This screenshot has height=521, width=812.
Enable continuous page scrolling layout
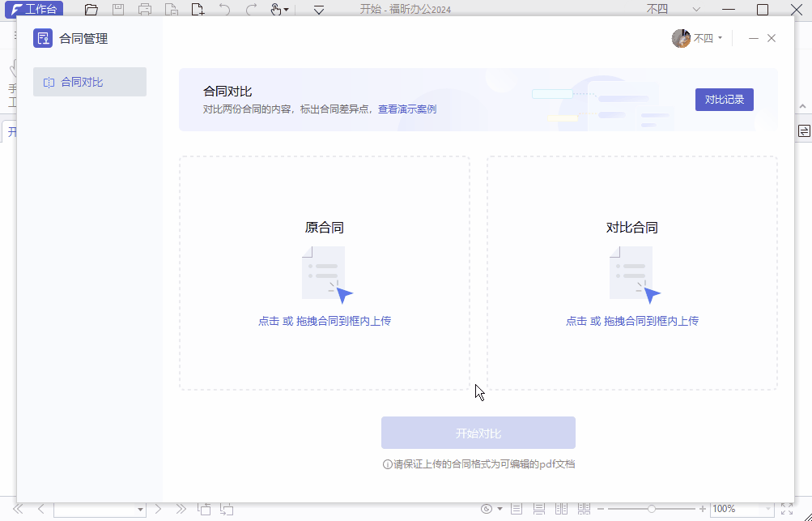538,508
